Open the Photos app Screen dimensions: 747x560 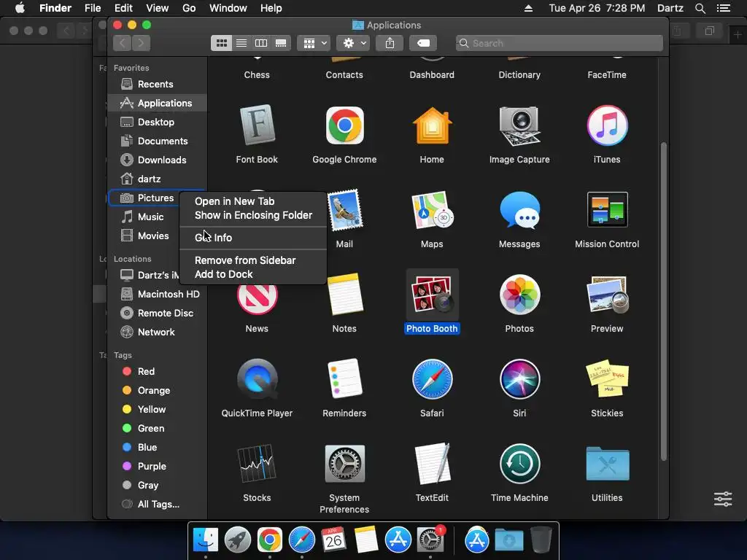(519, 295)
